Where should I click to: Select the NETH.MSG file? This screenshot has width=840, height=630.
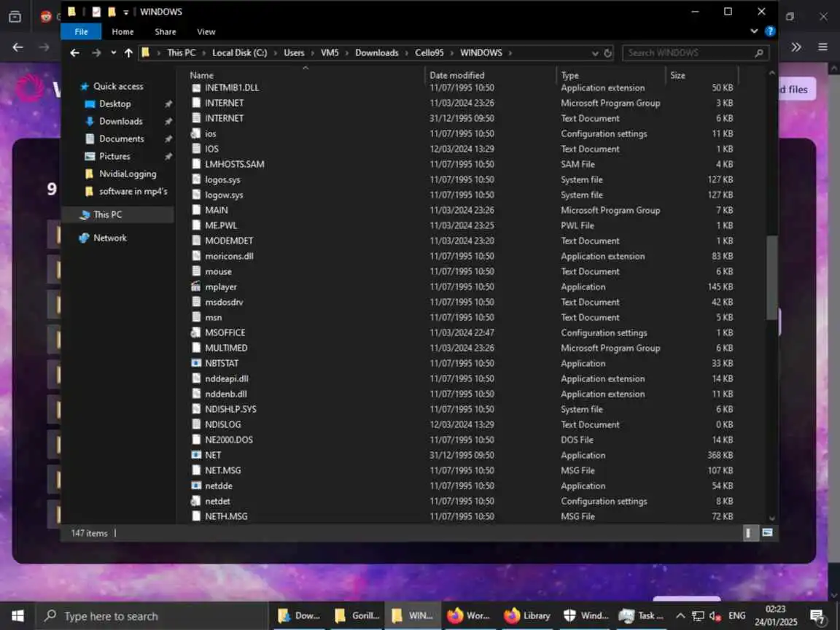pos(226,517)
